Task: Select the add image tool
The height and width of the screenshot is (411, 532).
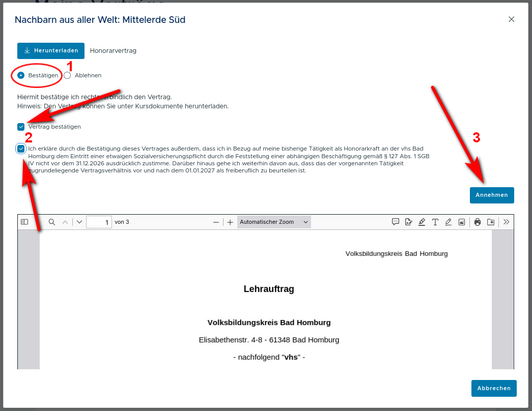Action: [462, 222]
